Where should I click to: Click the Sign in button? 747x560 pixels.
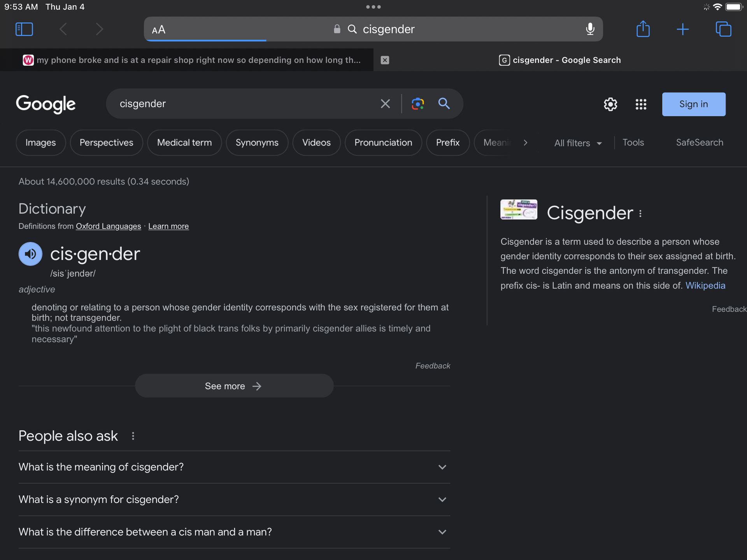pyautogui.click(x=693, y=104)
